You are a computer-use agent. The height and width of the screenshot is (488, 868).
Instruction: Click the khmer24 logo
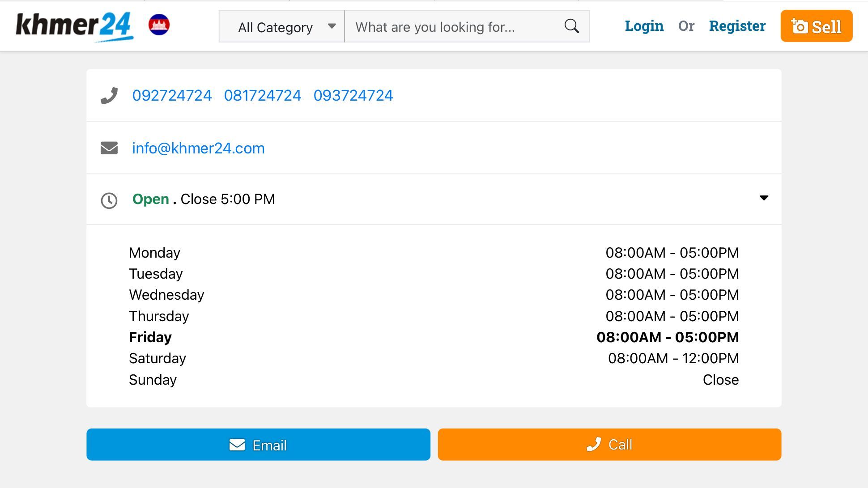tap(74, 26)
